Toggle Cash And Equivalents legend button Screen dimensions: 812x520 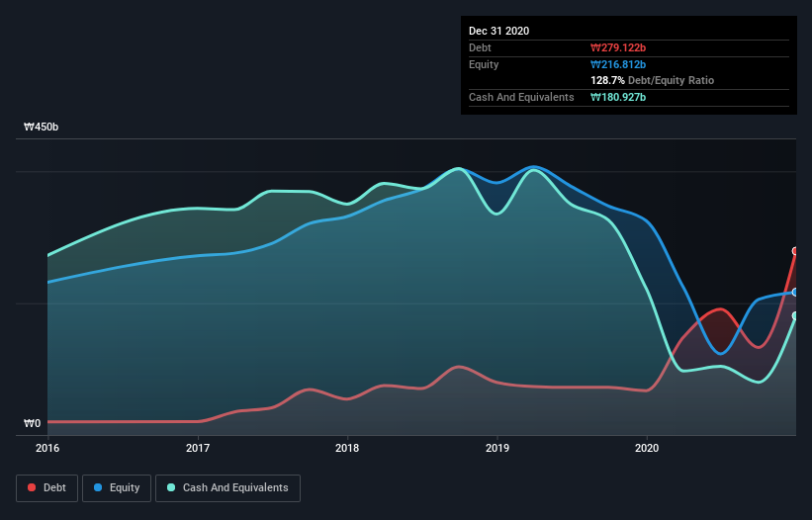[227, 488]
